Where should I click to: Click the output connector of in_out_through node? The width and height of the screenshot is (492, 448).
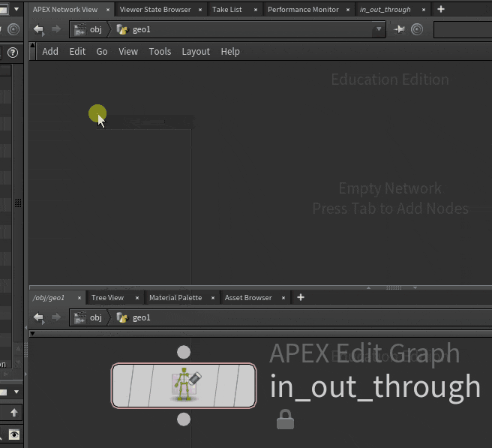184,419
